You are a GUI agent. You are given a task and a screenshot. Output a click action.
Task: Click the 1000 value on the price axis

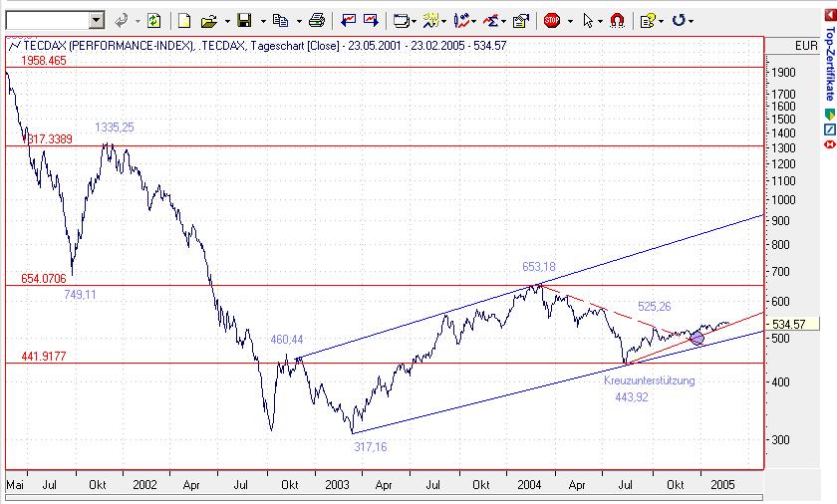coord(783,199)
